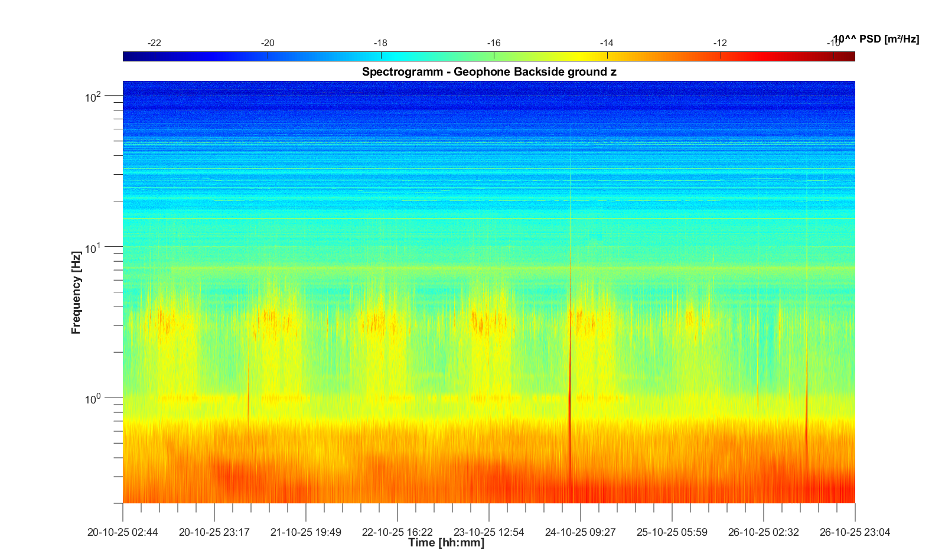Select the 10⁰ frequency axis tick label
Image resolution: width=945 pixels, height=560 pixels.
pos(93,399)
